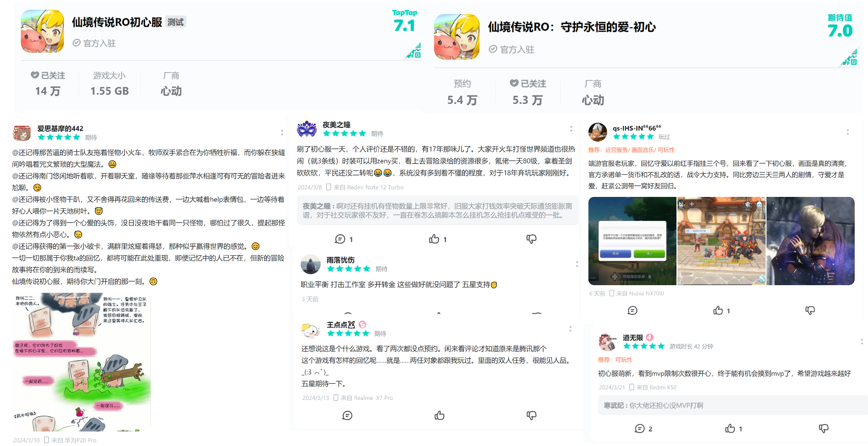
Task: Open more options on 道无限 review
Action: coord(862,342)
